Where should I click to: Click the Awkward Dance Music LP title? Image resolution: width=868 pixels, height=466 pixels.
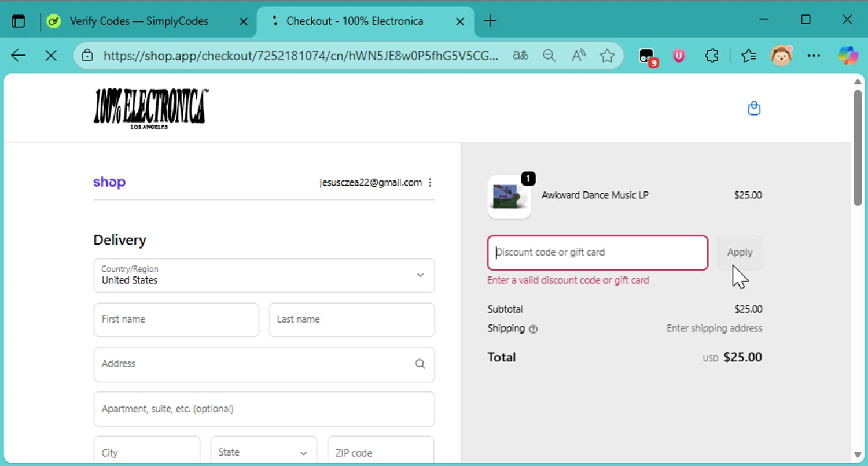(595, 195)
